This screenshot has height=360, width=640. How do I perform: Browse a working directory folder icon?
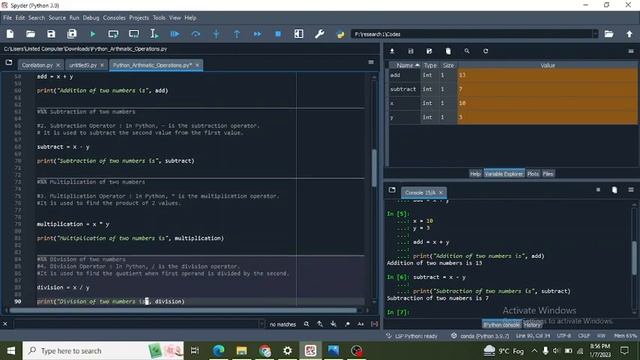pyautogui.click(x=609, y=34)
